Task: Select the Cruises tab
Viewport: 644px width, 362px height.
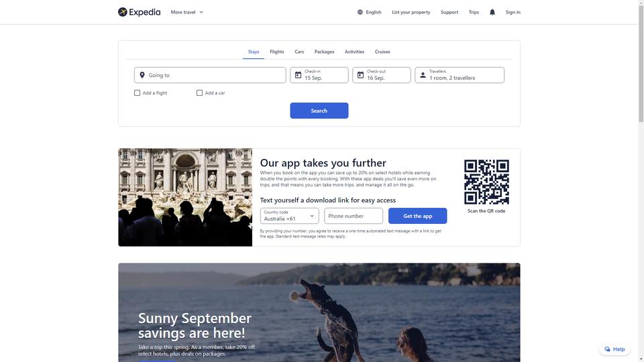Action: coord(382,52)
